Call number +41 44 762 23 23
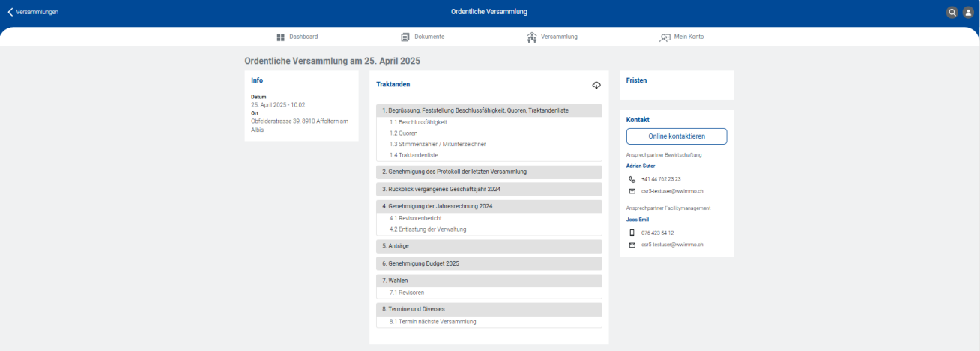 pos(661,179)
